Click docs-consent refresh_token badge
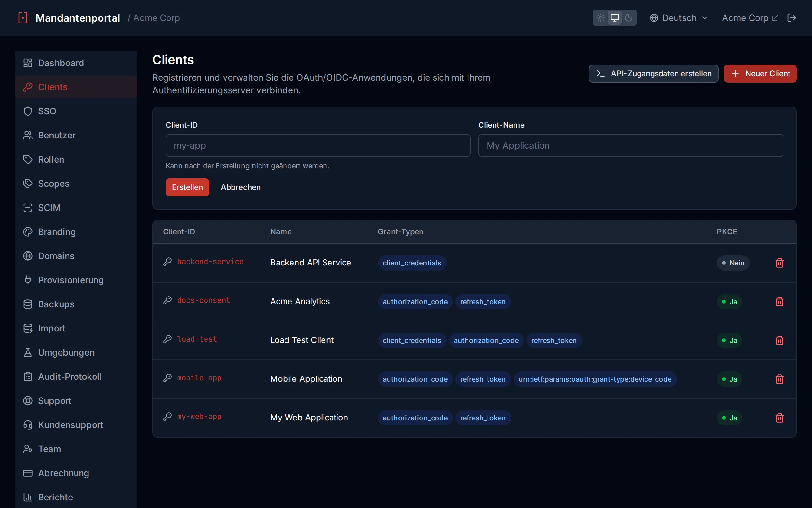The image size is (812, 508). click(482, 302)
